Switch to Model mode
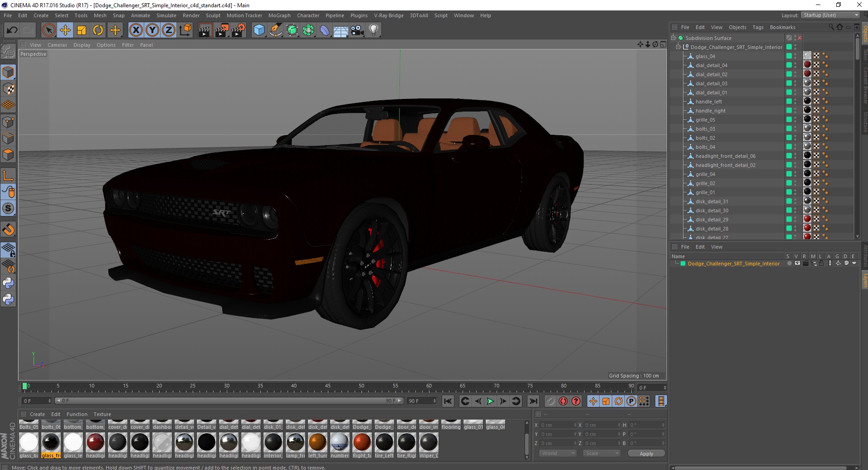Image resolution: width=868 pixels, height=470 pixels. [x=8, y=72]
